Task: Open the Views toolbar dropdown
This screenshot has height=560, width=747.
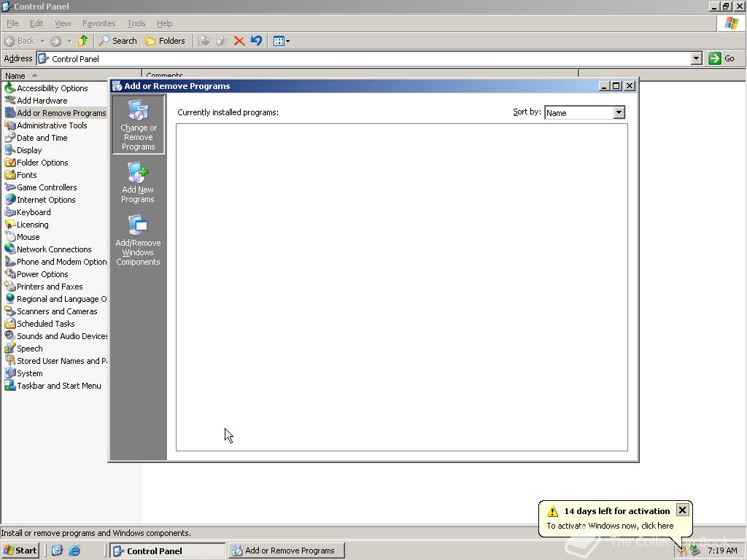Action: (282, 41)
